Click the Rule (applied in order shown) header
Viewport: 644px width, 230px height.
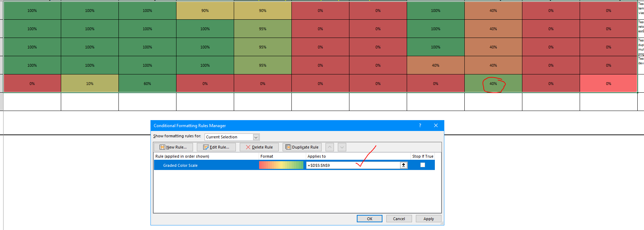(182, 156)
